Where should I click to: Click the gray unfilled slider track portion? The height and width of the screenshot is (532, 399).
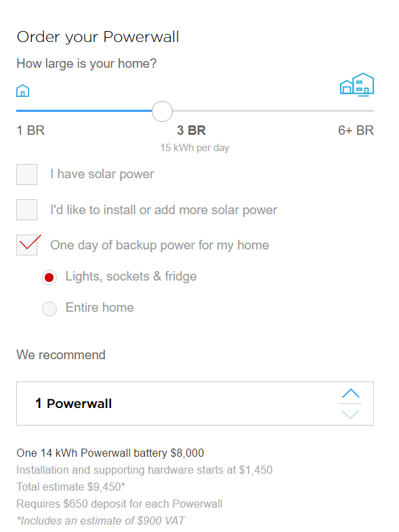273,110
